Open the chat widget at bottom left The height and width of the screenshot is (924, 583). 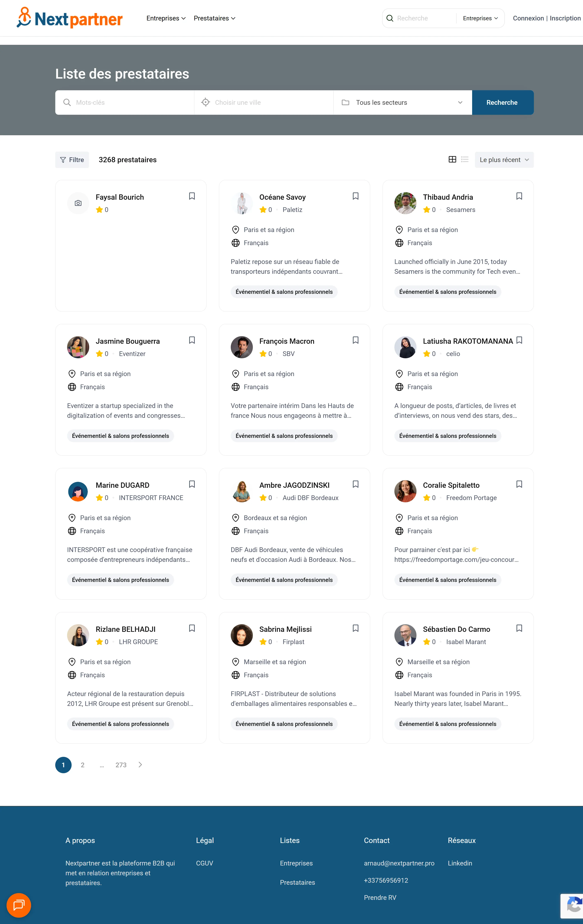[x=18, y=905]
